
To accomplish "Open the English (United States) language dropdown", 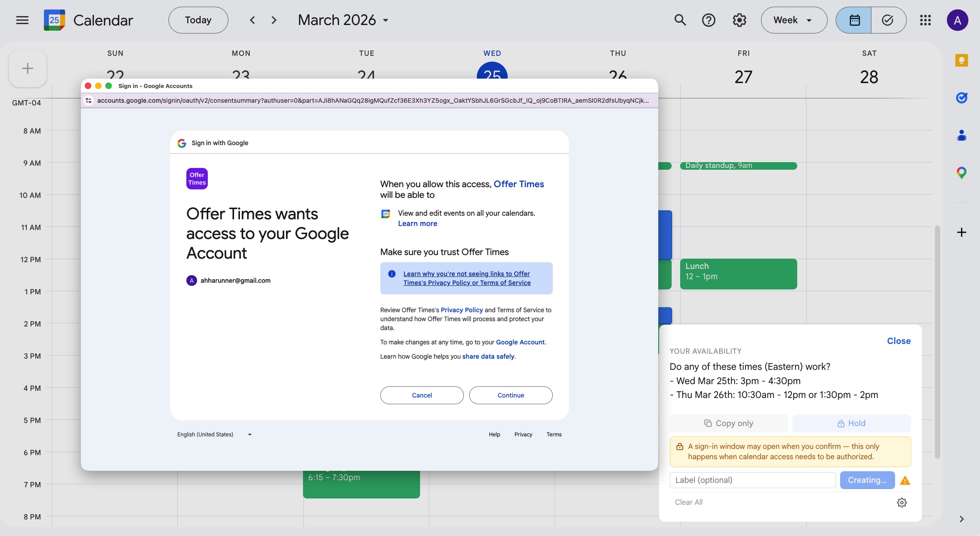I will click(x=215, y=435).
